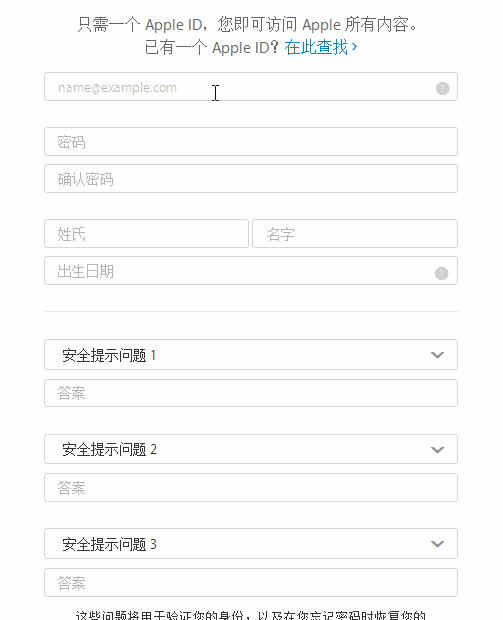Click the 答案 field under question 1
The image size is (503, 620).
tap(251, 393)
